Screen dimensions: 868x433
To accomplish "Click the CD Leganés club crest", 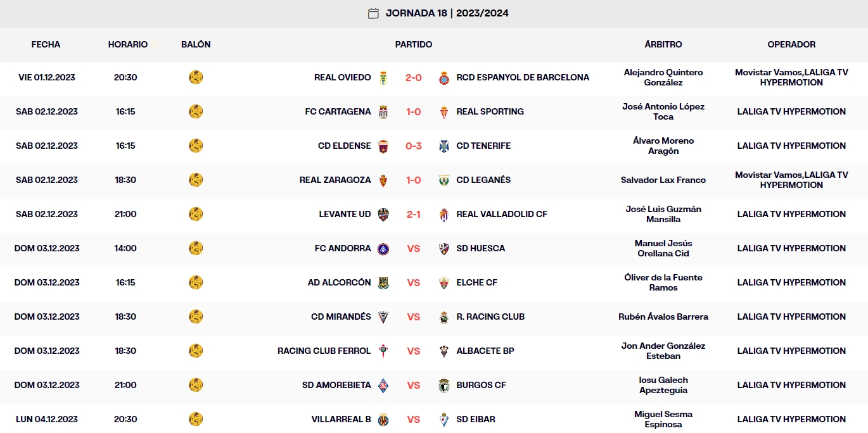I will pos(442,180).
